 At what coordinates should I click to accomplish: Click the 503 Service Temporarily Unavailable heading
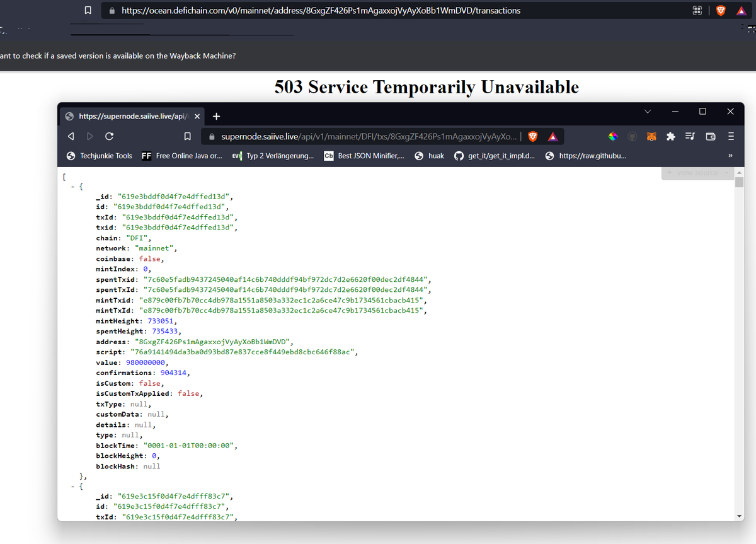[x=427, y=86]
